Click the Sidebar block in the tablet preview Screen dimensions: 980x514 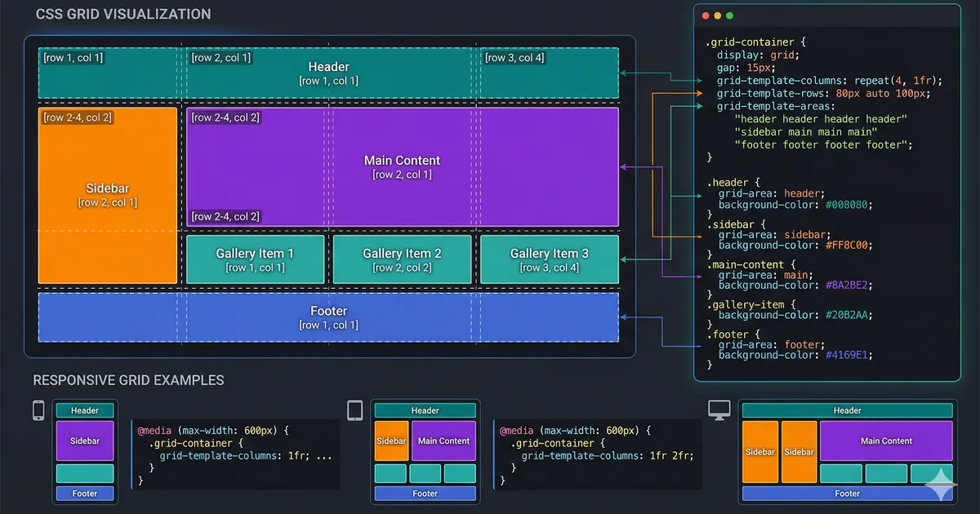[x=391, y=441]
